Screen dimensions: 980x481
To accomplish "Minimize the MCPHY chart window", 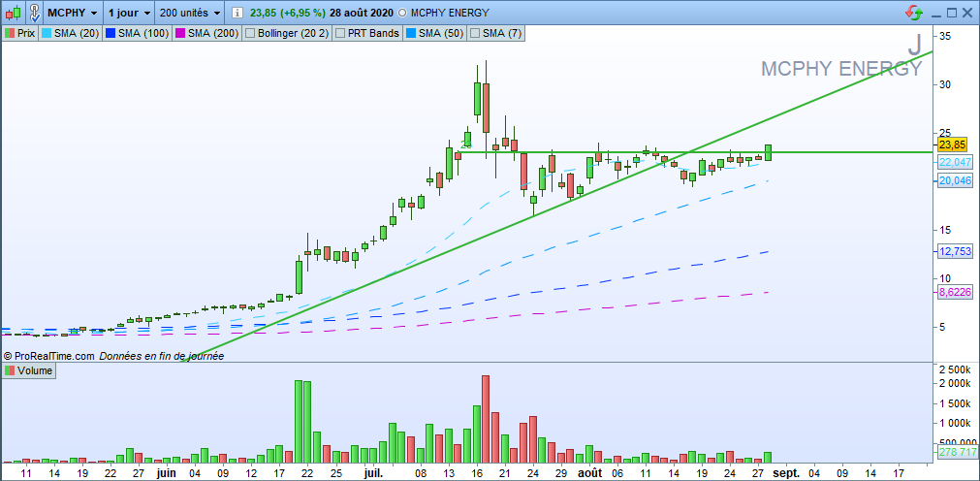I will point(935,14).
